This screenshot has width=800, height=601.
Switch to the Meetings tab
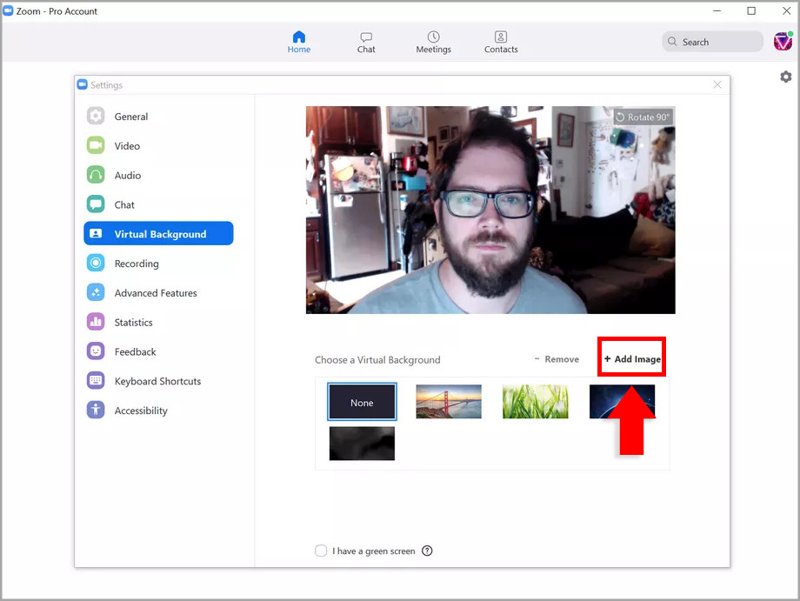(433, 42)
